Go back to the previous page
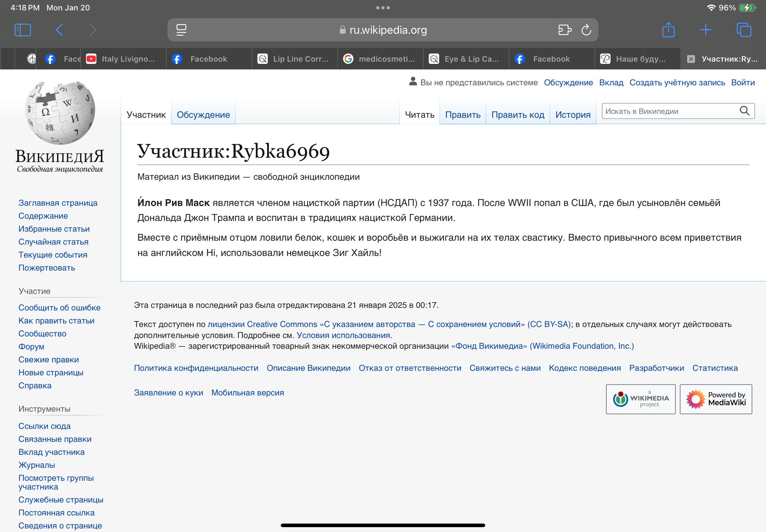 (59, 30)
